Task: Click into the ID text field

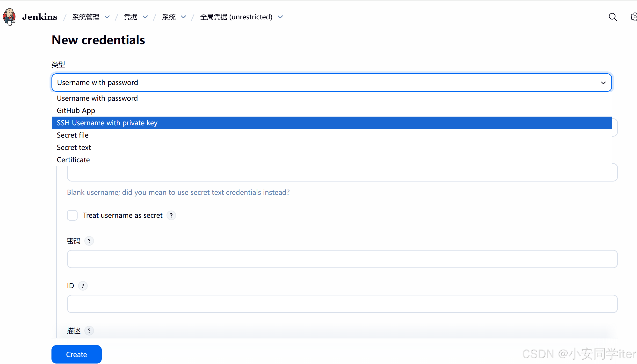Action: pyautogui.click(x=342, y=304)
